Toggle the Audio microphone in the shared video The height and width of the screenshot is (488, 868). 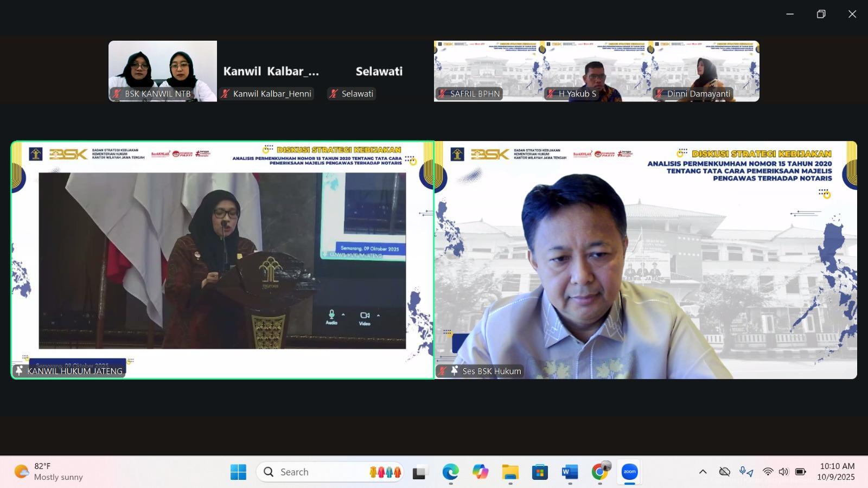click(331, 316)
